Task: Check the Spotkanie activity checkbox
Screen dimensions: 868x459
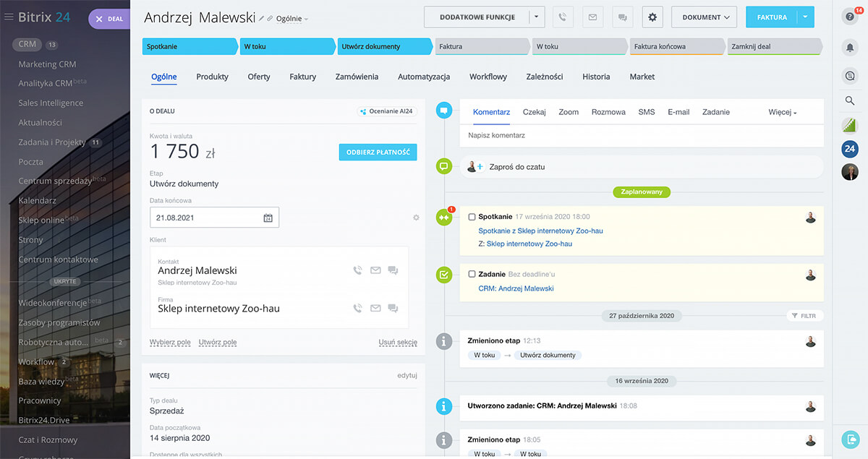Action: click(x=472, y=217)
